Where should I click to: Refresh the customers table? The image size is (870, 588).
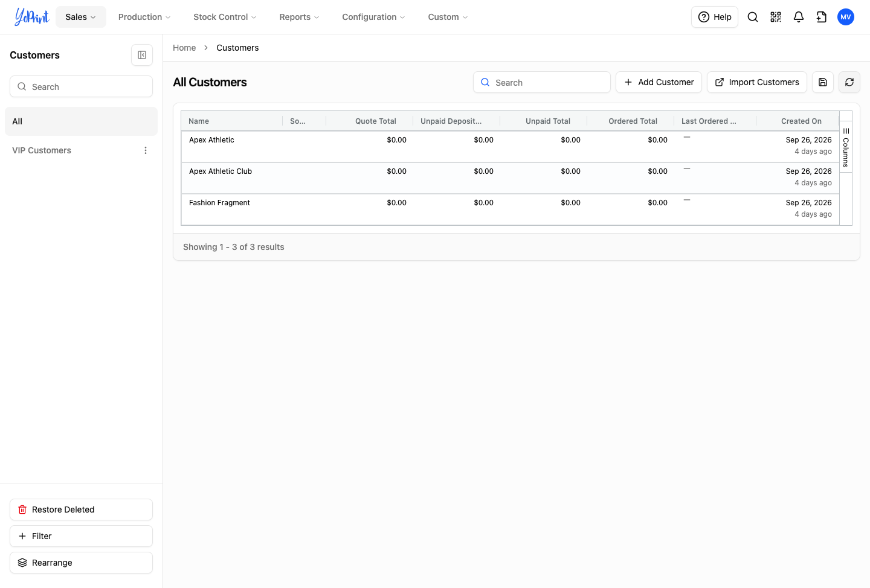[849, 82]
